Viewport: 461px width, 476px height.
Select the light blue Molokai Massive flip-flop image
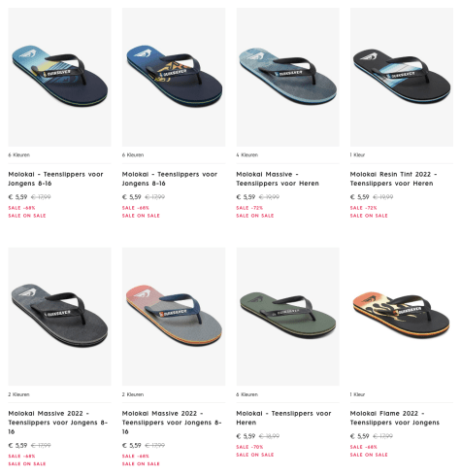tap(287, 77)
